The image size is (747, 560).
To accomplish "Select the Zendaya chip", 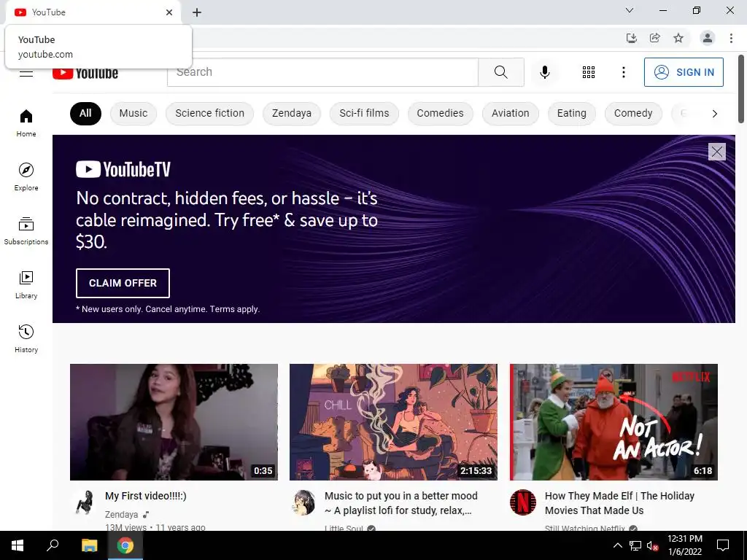I will [292, 113].
